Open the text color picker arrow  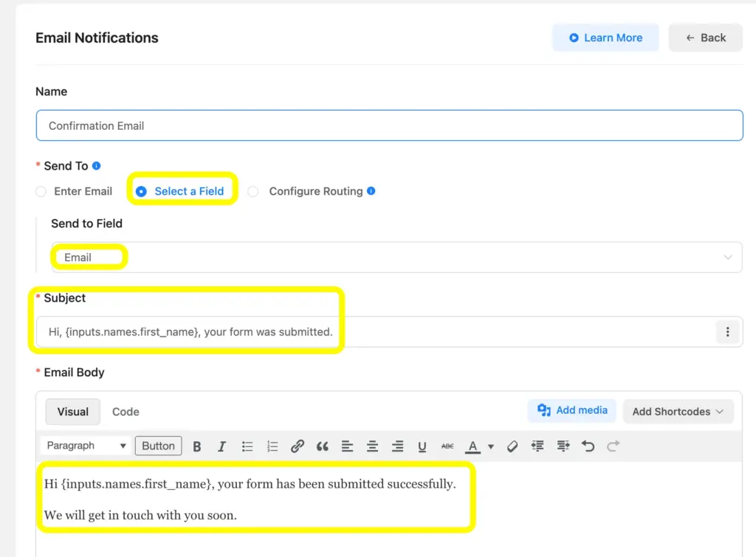tap(490, 446)
